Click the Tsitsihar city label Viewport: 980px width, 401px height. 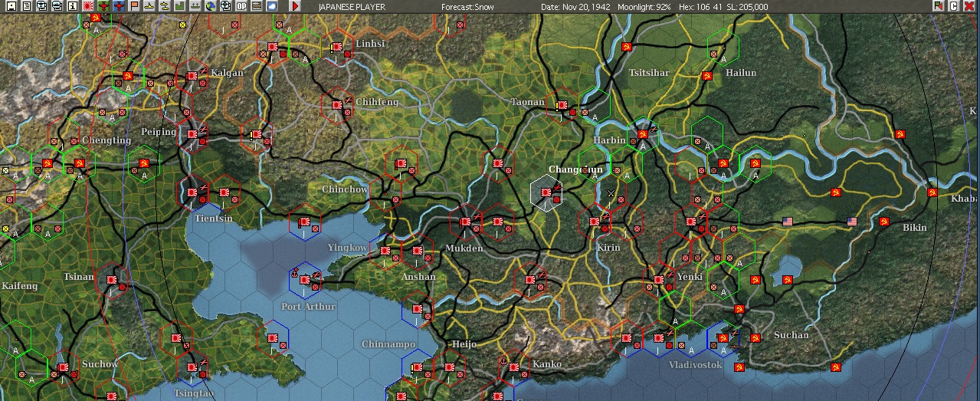pos(649,73)
